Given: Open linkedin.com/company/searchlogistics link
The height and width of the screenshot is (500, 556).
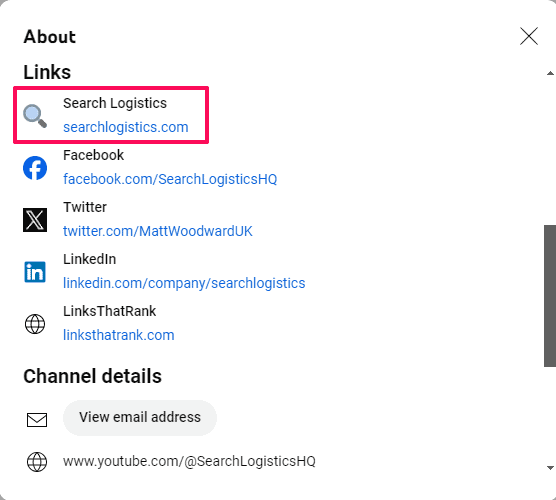Looking at the screenshot, I should [x=184, y=283].
